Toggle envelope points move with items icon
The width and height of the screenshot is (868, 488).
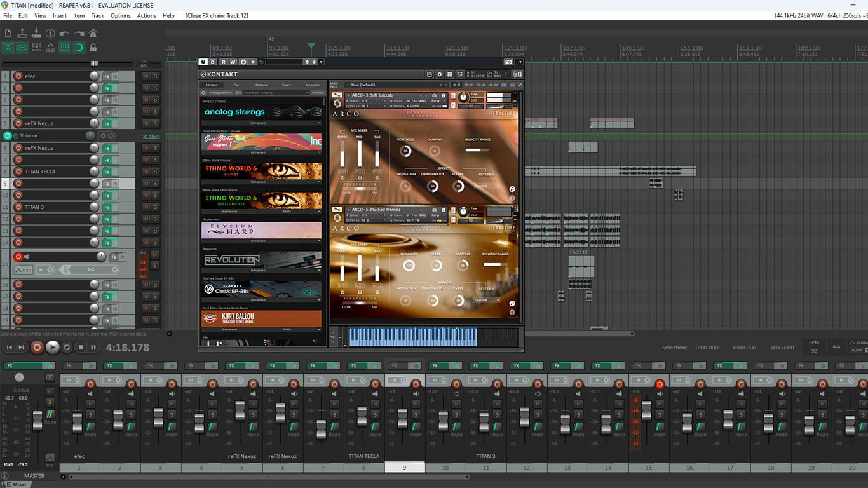tap(50, 47)
